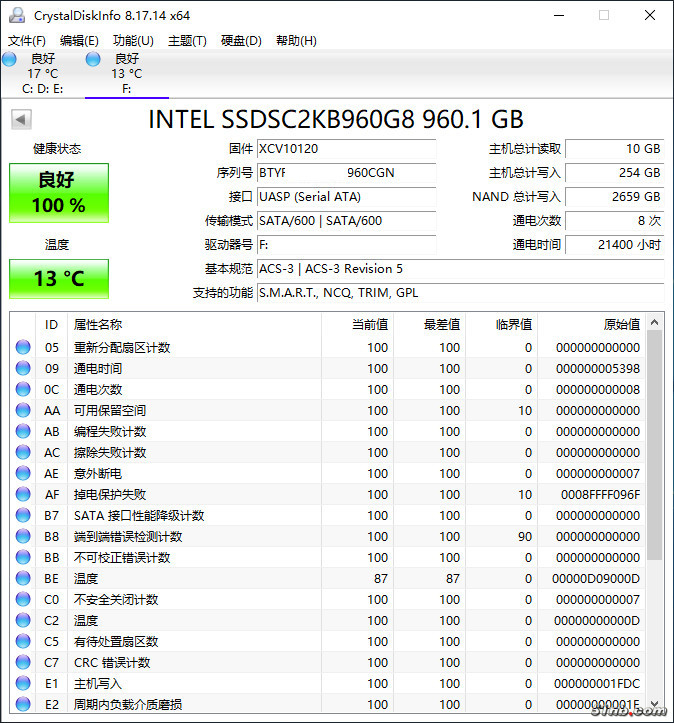
Task: Click the 当前值 column header
Action: (357, 325)
